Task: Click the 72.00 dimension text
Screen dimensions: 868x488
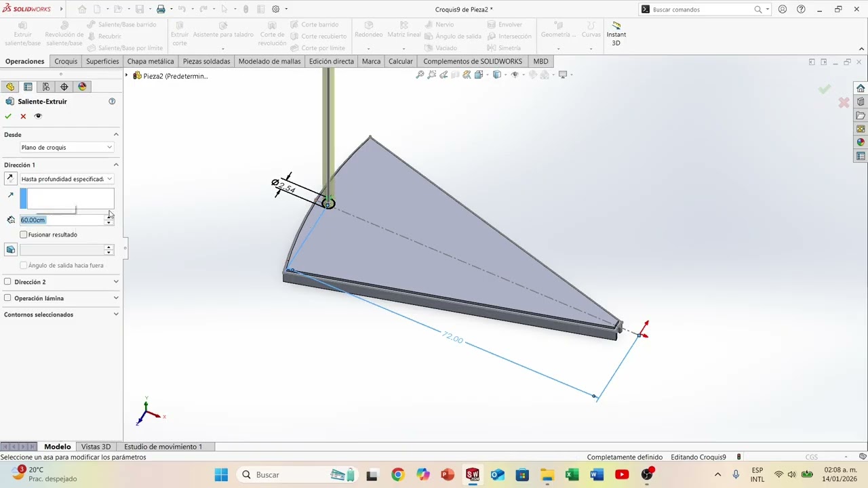Action: pyautogui.click(x=452, y=338)
